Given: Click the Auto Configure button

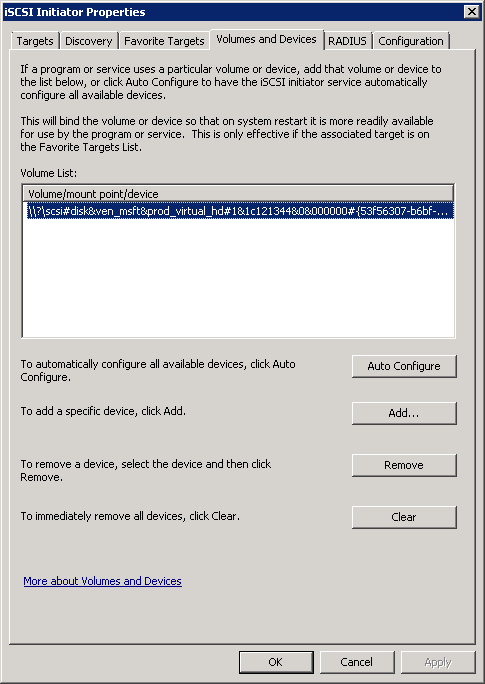Looking at the screenshot, I should click(x=404, y=366).
